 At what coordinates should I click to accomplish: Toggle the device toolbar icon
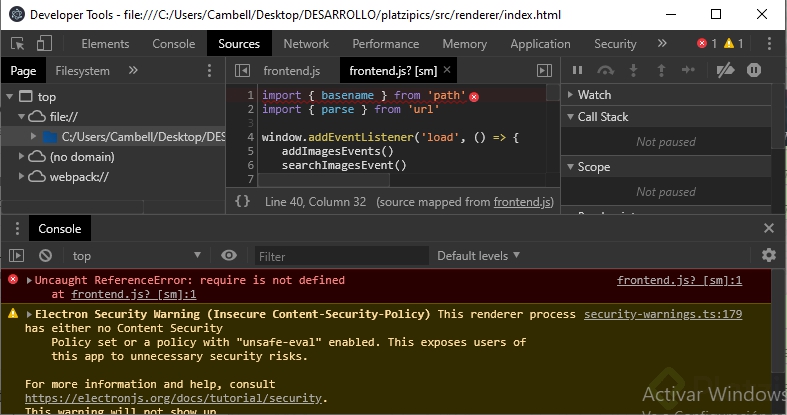pos(46,44)
